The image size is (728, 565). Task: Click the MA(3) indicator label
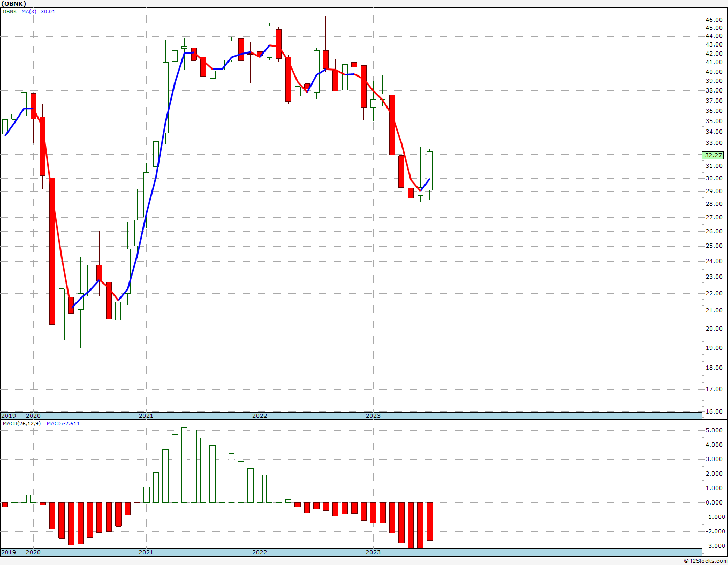[29, 11]
